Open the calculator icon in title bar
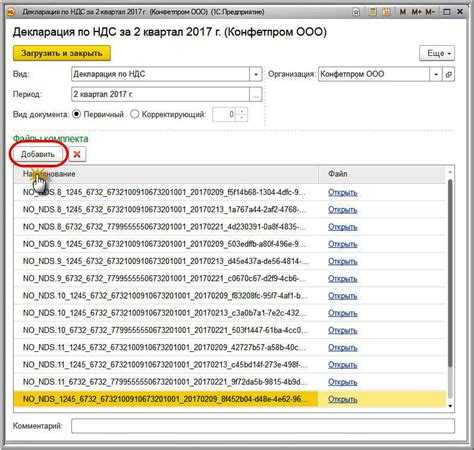The height and width of the screenshot is (450, 474). click(372, 12)
